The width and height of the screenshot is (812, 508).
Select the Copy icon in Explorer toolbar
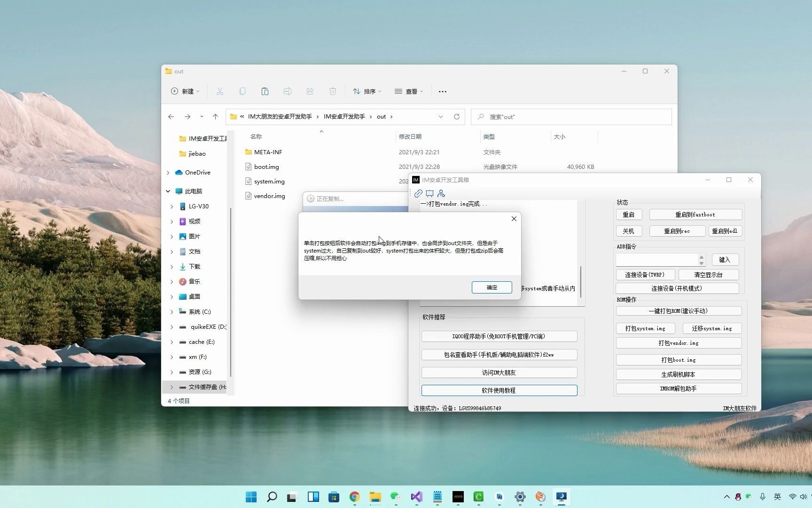[x=242, y=91]
